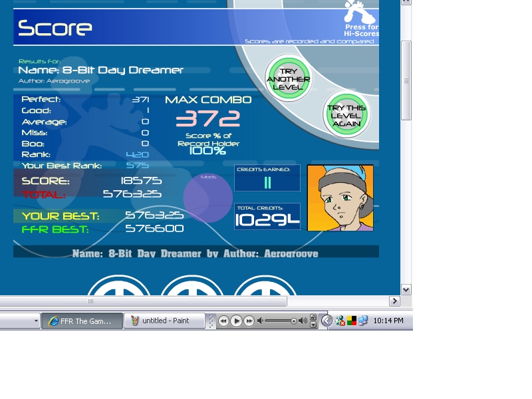The height and width of the screenshot is (399, 532).
Task: Skip to next track in taskbar player
Action: 249,321
